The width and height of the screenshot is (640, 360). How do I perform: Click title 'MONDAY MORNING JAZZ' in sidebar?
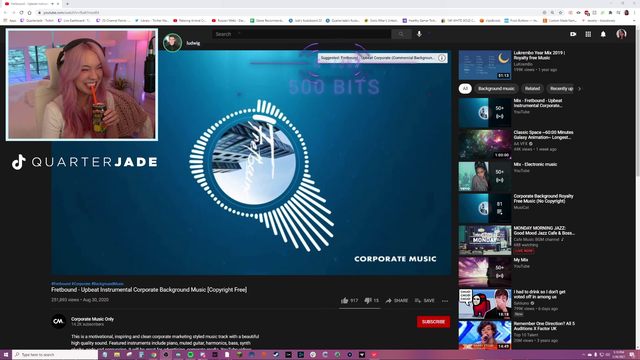point(544,230)
